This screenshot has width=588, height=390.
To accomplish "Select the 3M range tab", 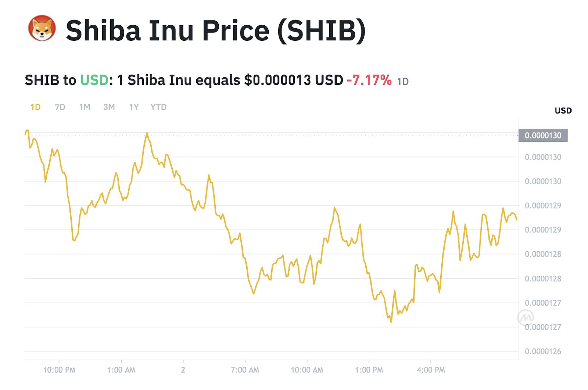I will click(109, 107).
